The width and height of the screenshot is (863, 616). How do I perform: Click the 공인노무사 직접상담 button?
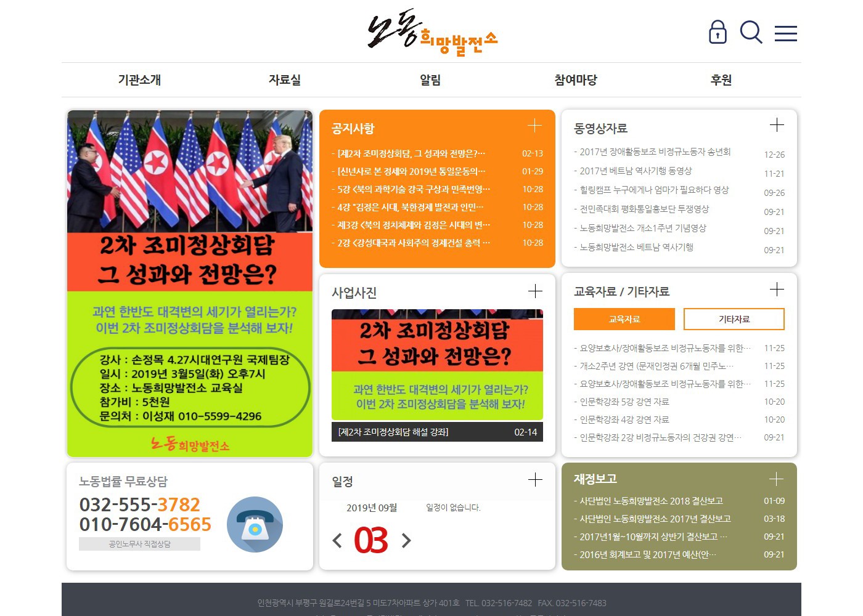139,544
